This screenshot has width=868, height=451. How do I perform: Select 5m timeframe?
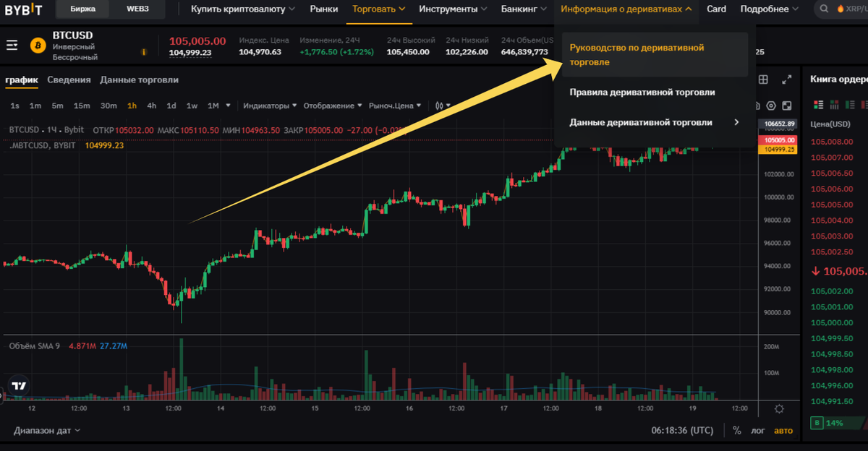[x=57, y=106]
